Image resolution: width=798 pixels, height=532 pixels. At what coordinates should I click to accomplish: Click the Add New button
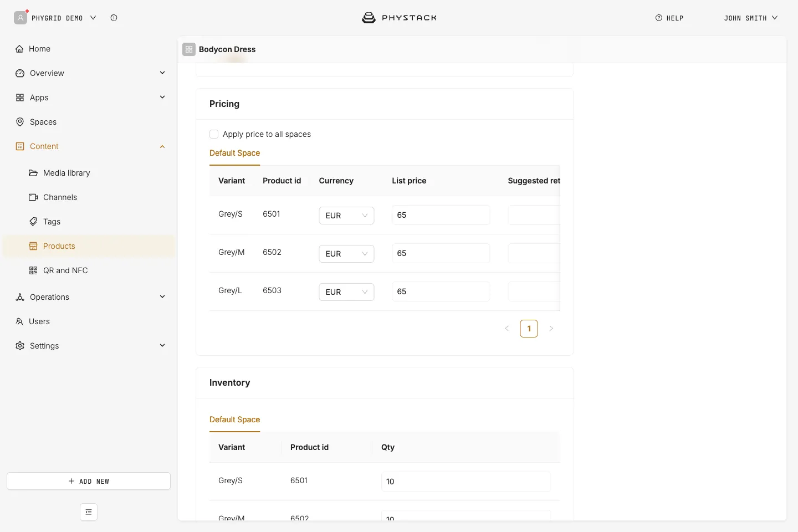click(89, 481)
